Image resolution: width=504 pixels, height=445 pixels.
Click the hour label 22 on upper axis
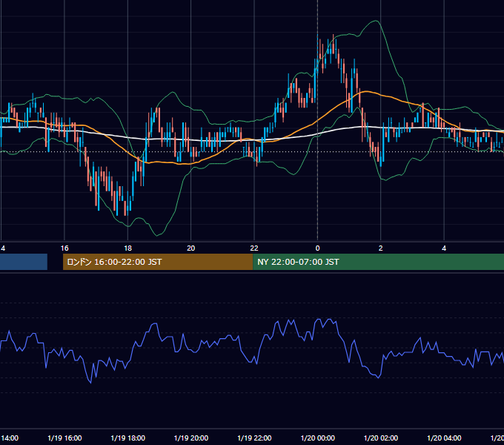click(254, 248)
